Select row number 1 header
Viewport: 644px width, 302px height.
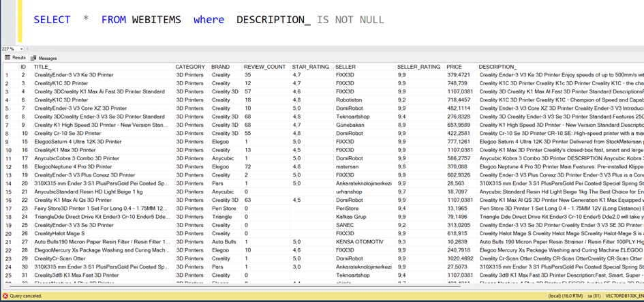coord(7,75)
